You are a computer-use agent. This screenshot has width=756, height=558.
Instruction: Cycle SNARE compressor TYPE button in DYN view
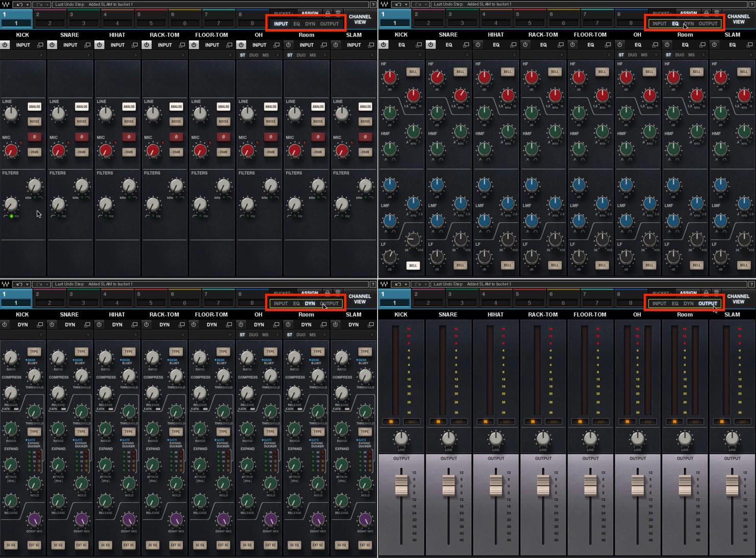tap(82, 352)
